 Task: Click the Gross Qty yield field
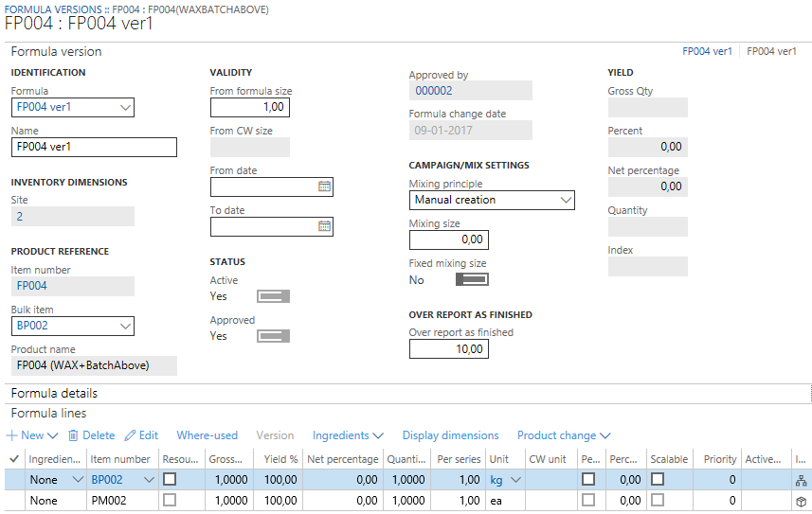click(648, 107)
